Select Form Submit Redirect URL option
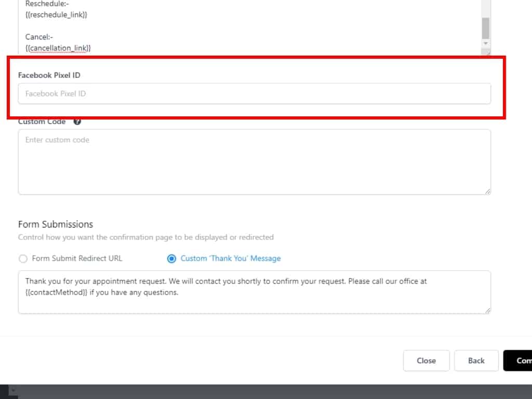Image resolution: width=532 pixels, height=399 pixels. tap(23, 258)
